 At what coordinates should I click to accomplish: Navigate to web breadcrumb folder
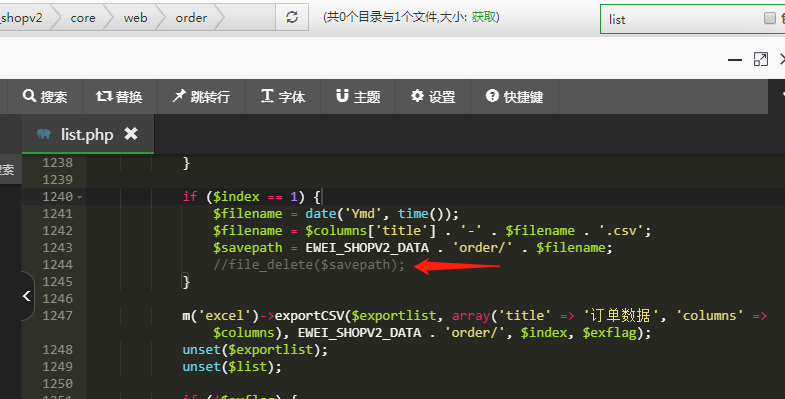[135, 18]
